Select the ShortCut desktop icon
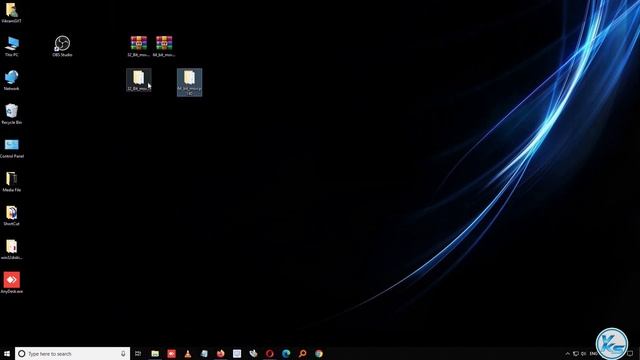Screen dimensions: 640x360 [11, 216]
